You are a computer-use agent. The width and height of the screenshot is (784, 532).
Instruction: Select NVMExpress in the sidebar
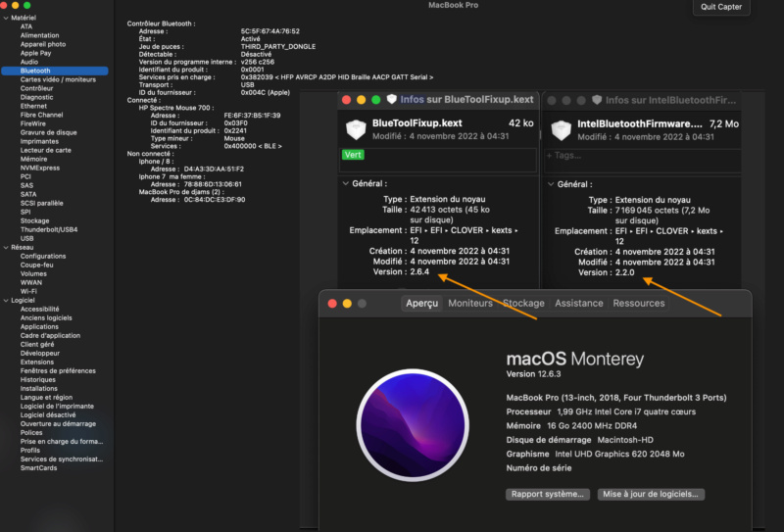click(x=40, y=168)
